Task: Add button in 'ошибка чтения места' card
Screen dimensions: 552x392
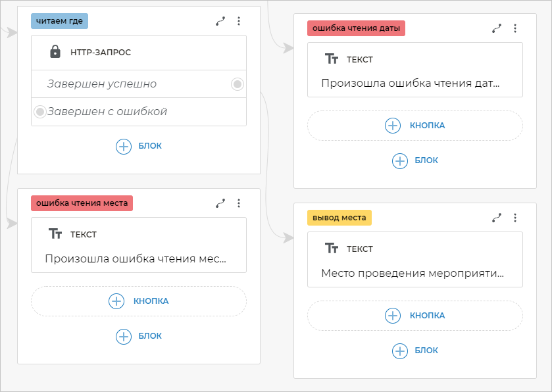Action: click(x=138, y=301)
